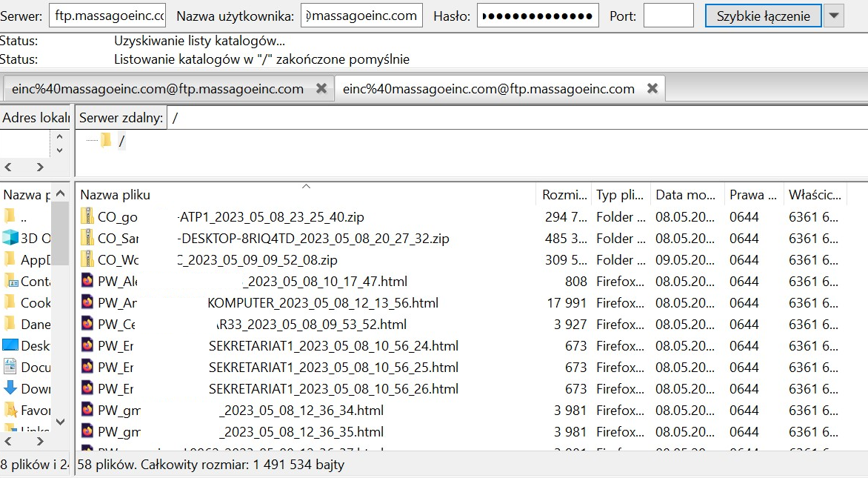Click the Firefox icon of 2023_05_08_12_36_35.html
This screenshot has height=478, width=868.
tap(87, 431)
